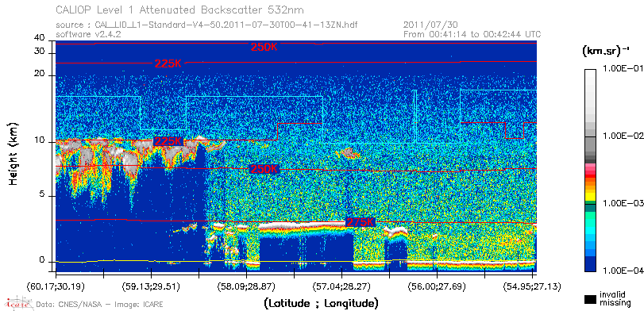Click the '(56.00;27.69)' x-axis tick label
Screen dimensions: 644x311
[437, 286]
